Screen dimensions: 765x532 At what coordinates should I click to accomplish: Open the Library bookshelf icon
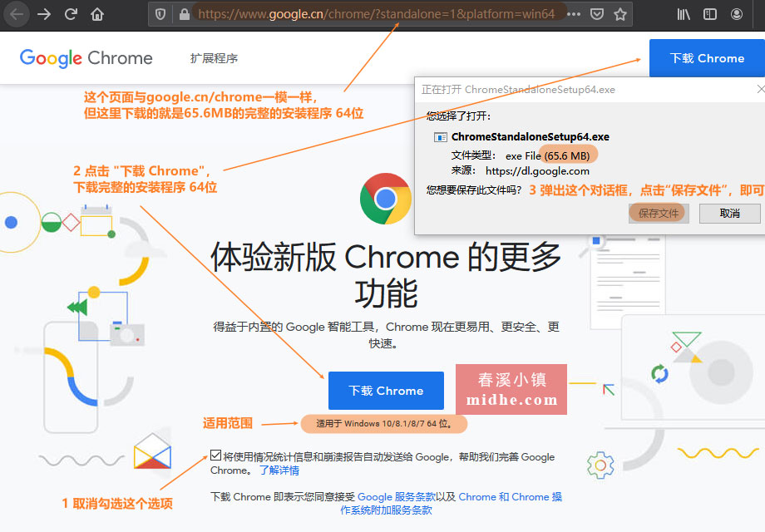click(684, 14)
